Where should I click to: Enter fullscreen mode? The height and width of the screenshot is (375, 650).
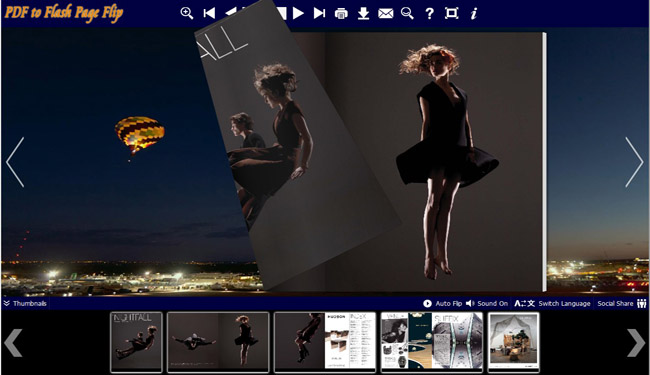click(x=451, y=13)
